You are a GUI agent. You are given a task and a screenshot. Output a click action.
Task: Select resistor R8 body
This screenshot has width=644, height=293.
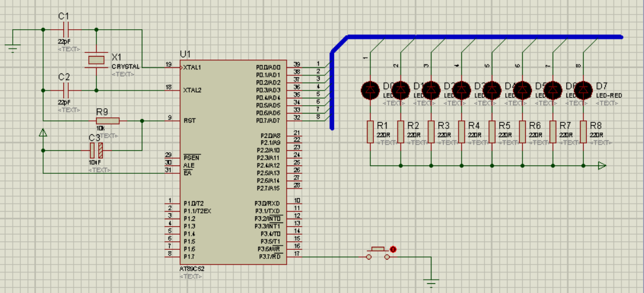point(583,132)
